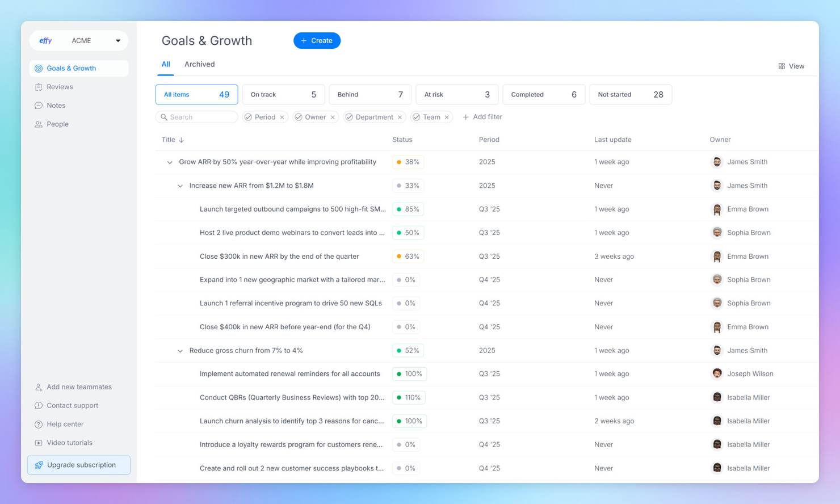Screen dimensions: 840x504
Task: Click the Owner column header
Action: tap(720, 140)
